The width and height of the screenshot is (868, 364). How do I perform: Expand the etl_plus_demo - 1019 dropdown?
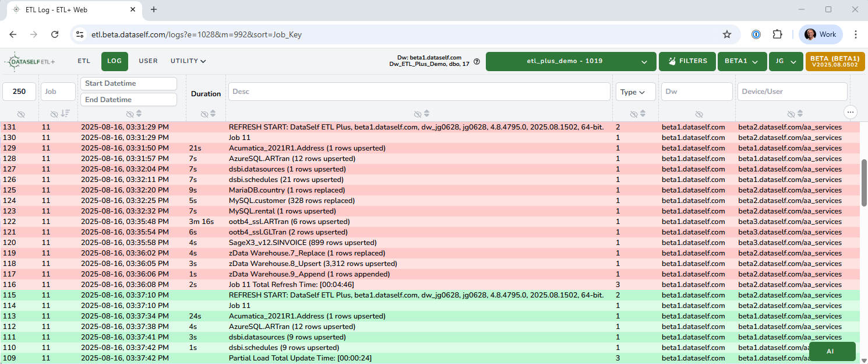pyautogui.click(x=570, y=61)
